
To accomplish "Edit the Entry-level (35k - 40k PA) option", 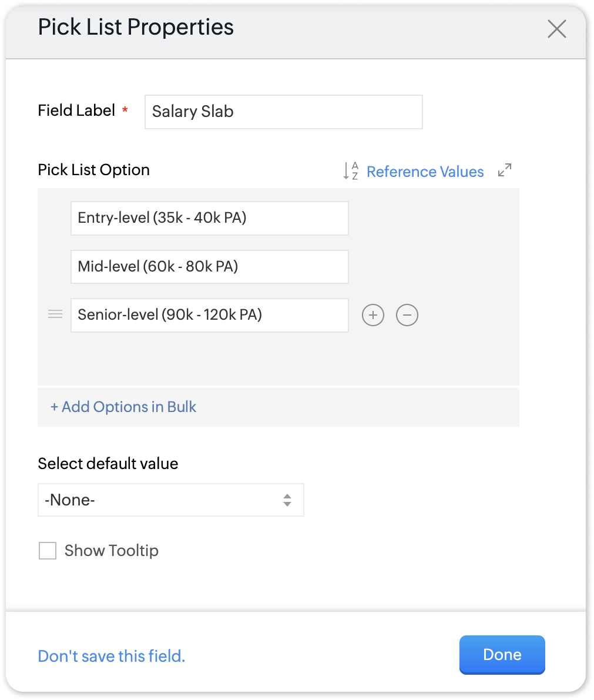I will tap(209, 218).
